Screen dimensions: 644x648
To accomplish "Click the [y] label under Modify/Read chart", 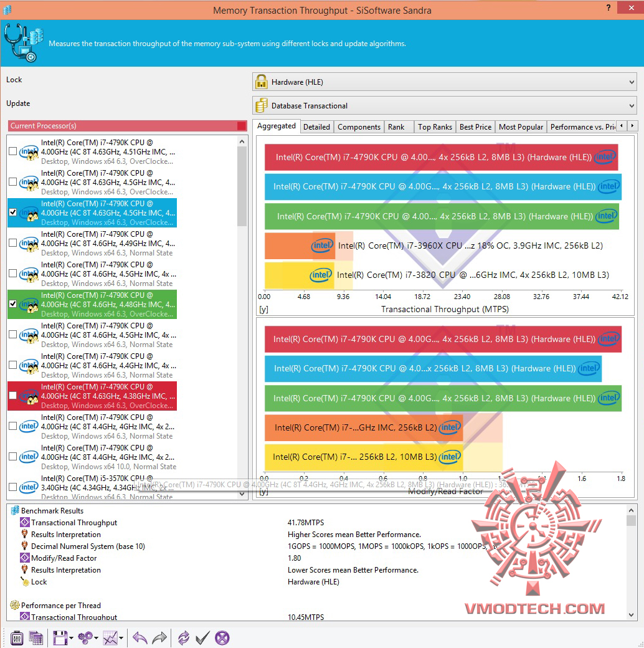I will coord(263,492).
